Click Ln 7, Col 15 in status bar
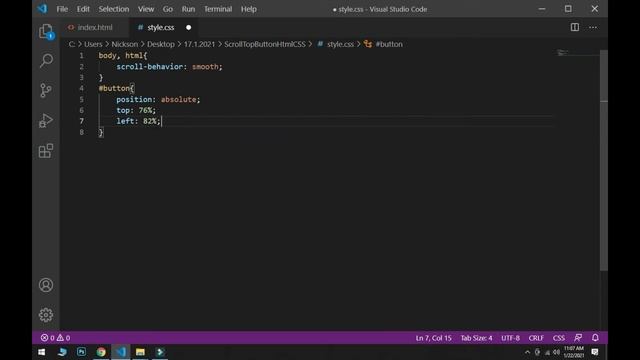Screen dimensions: 640x360 click(x=433, y=338)
